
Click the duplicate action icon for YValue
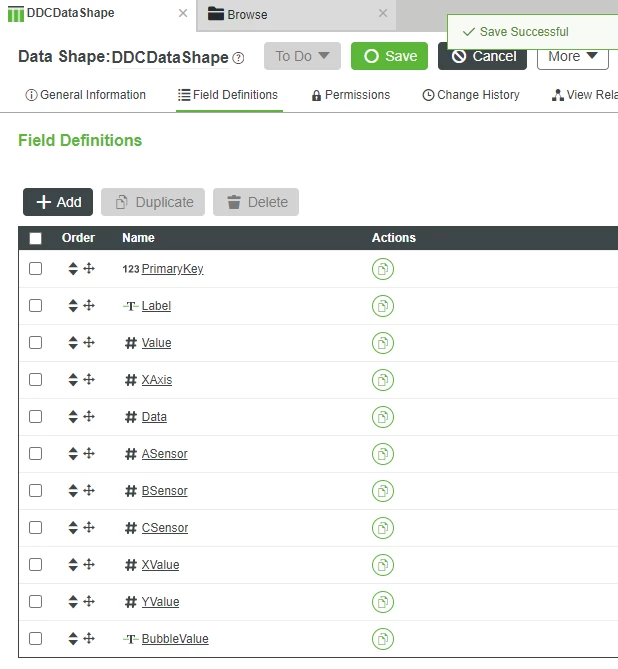(382, 602)
